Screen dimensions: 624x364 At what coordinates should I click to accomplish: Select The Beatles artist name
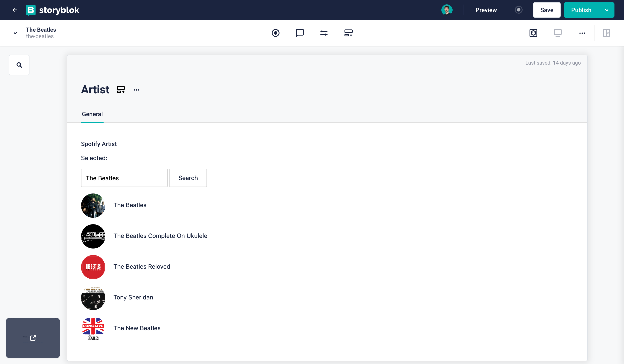[130, 205]
